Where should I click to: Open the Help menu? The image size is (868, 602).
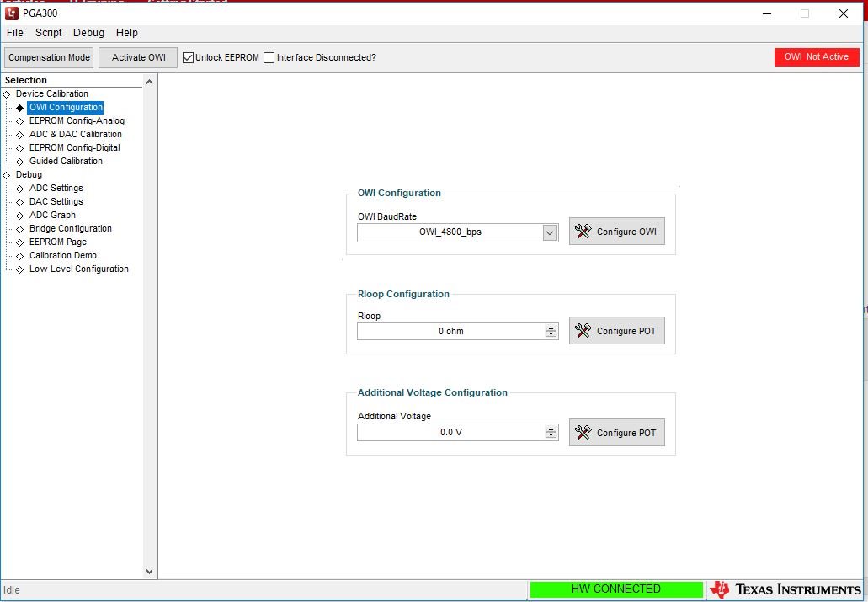(127, 33)
